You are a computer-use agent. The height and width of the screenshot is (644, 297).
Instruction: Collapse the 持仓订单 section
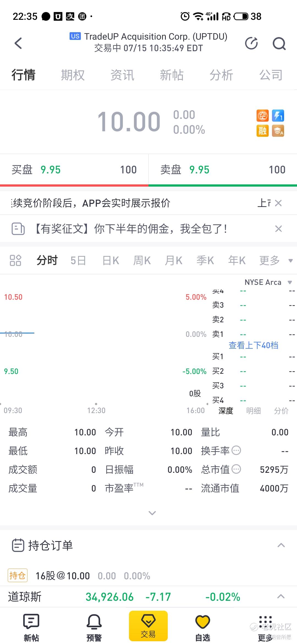(x=281, y=545)
